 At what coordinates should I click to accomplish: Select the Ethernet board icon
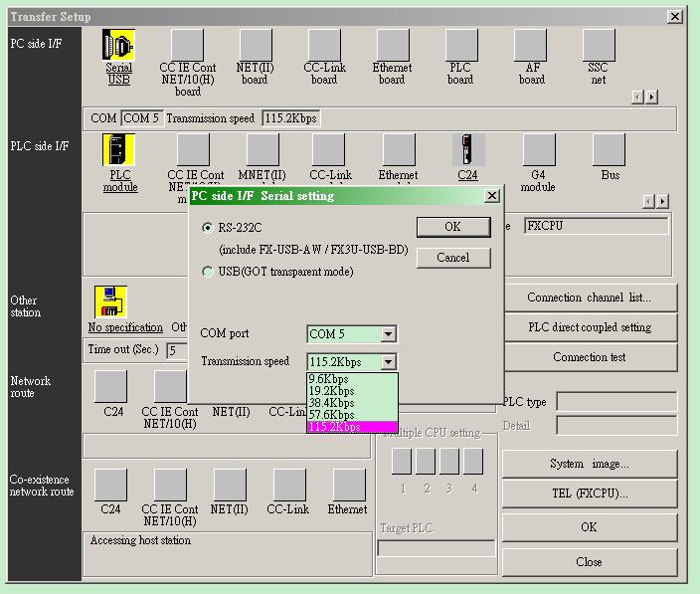click(392, 46)
